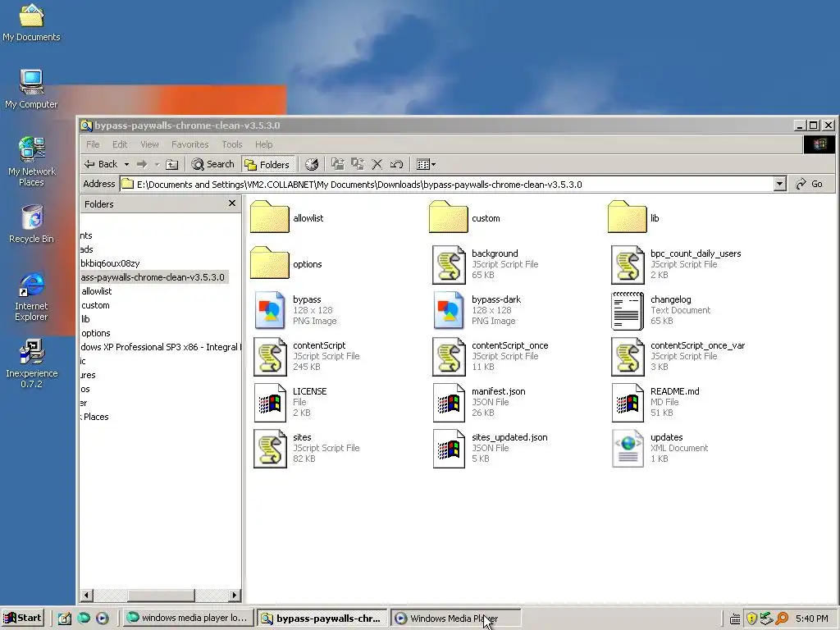Select the contentScript JScript file
Viewport: 840px width, 630px height.
point(270,357)
